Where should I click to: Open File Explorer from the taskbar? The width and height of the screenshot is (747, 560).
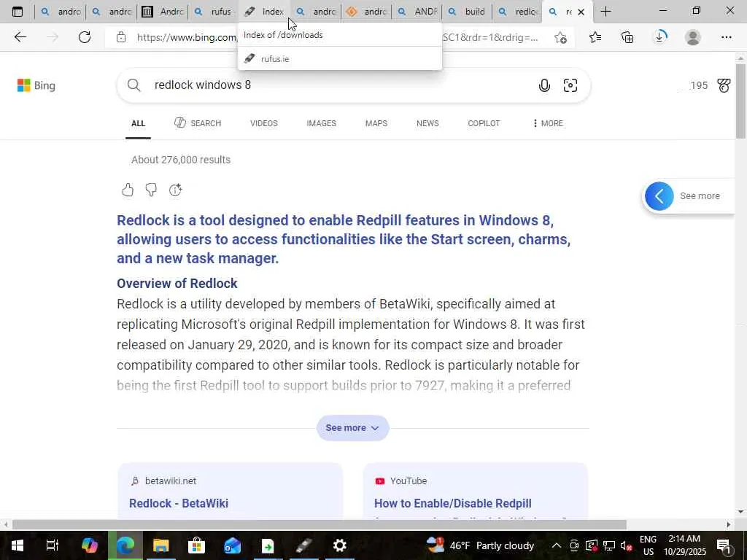(x=161, y=545)
